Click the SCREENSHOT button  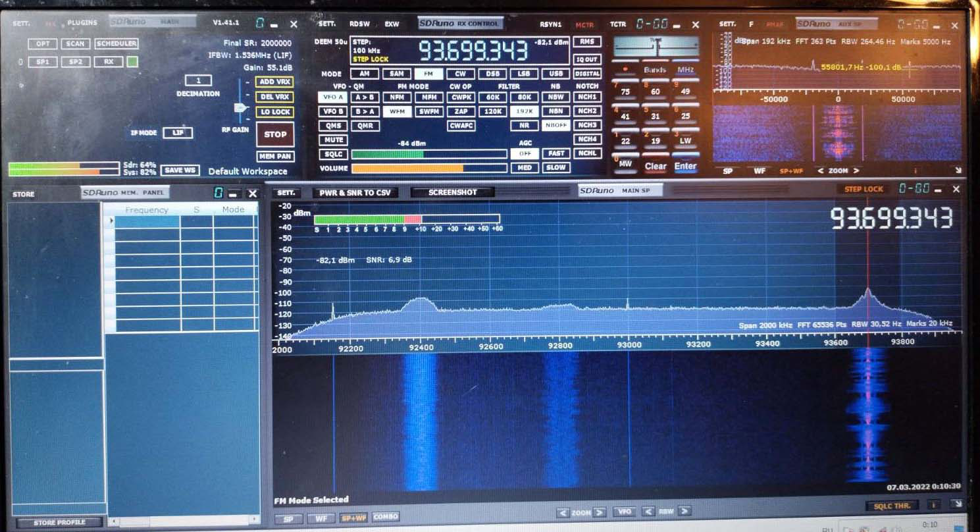click(452, 192)
